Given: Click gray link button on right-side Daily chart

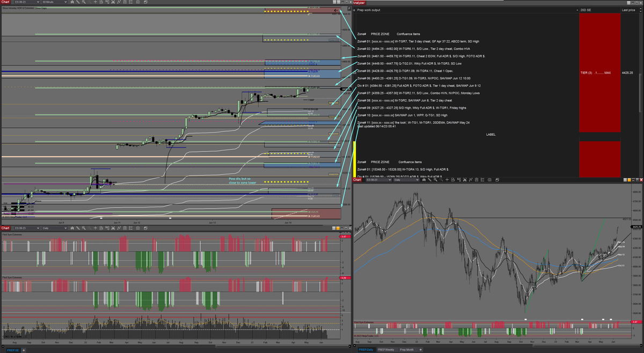Looking at the screenshot, I should pyautogui.click(x=625, y=180).
